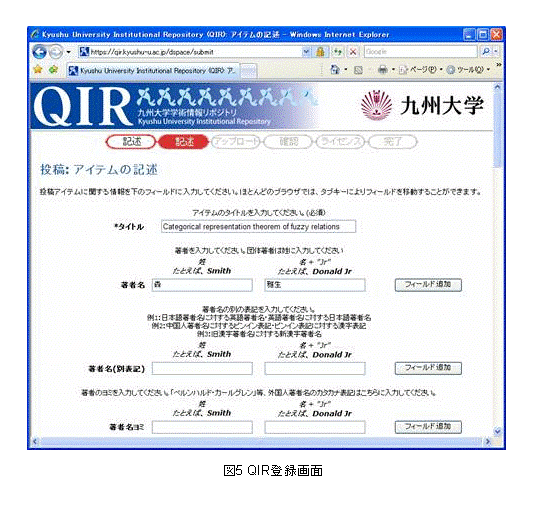Open the Home icon dropdown arrow
This screenshot has height=510, width=556.
[x=346, y=70]
